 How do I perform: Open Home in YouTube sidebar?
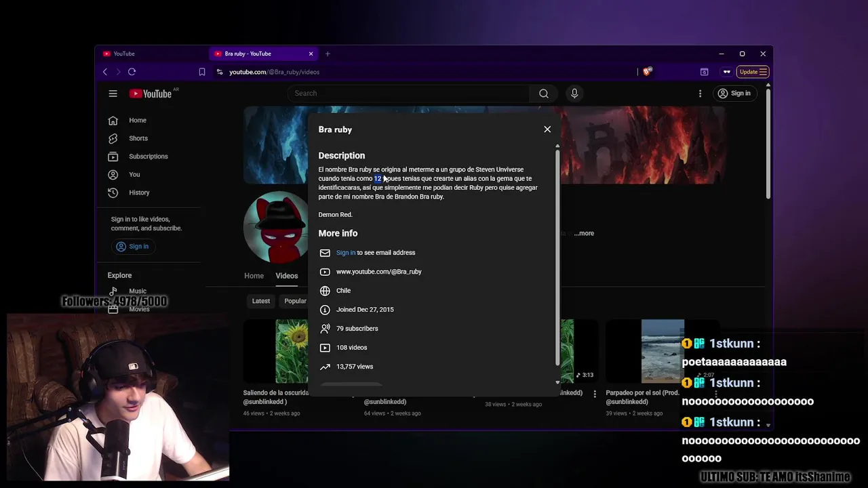tap(138, 121)
